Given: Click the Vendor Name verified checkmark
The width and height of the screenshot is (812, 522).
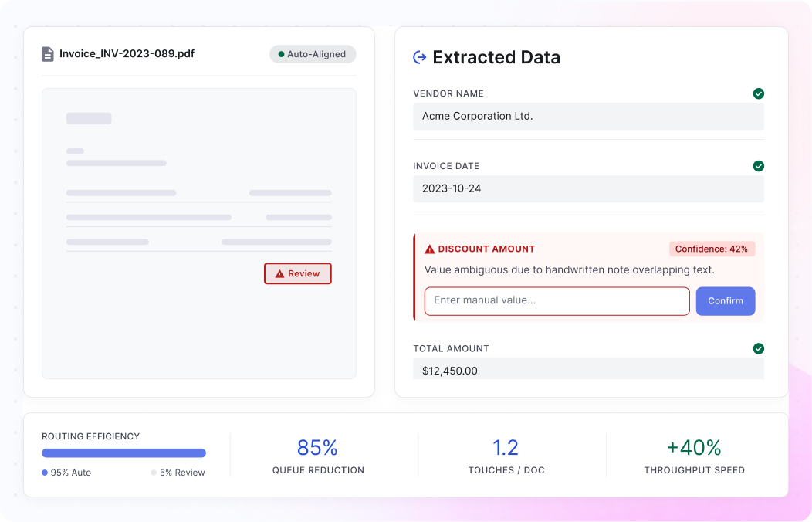Looking at the screenshot, I should 759,93.
